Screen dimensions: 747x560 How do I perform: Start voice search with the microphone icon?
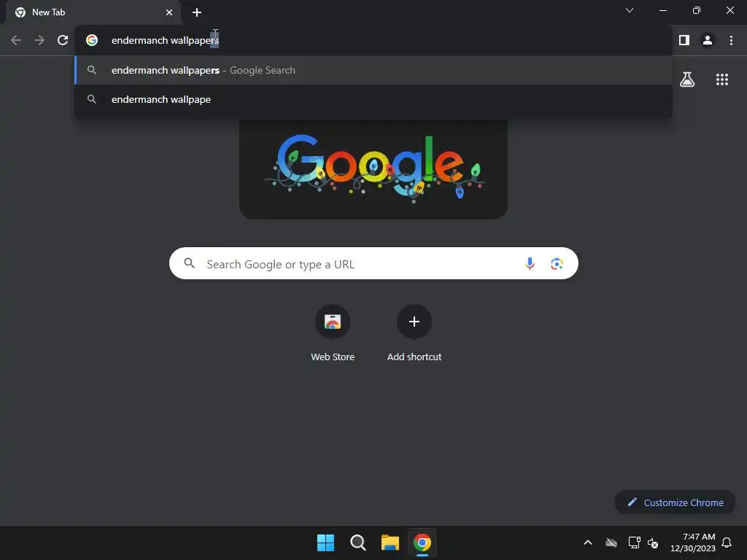coord(530,263)
